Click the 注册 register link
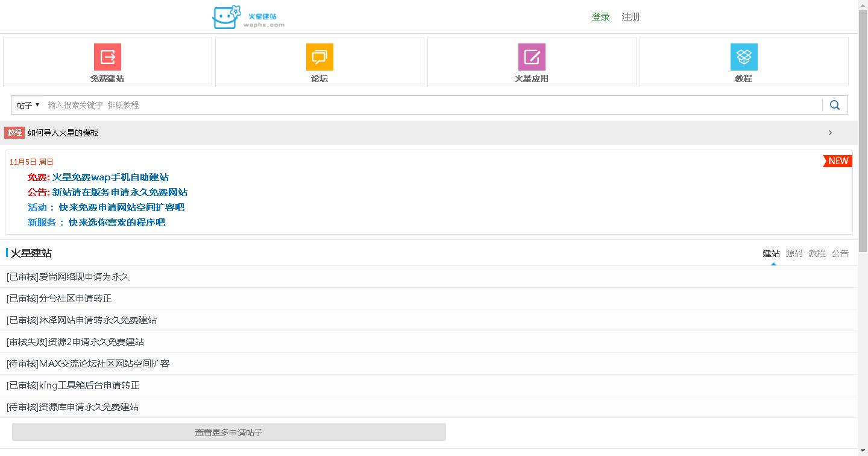 coord(631,17)
